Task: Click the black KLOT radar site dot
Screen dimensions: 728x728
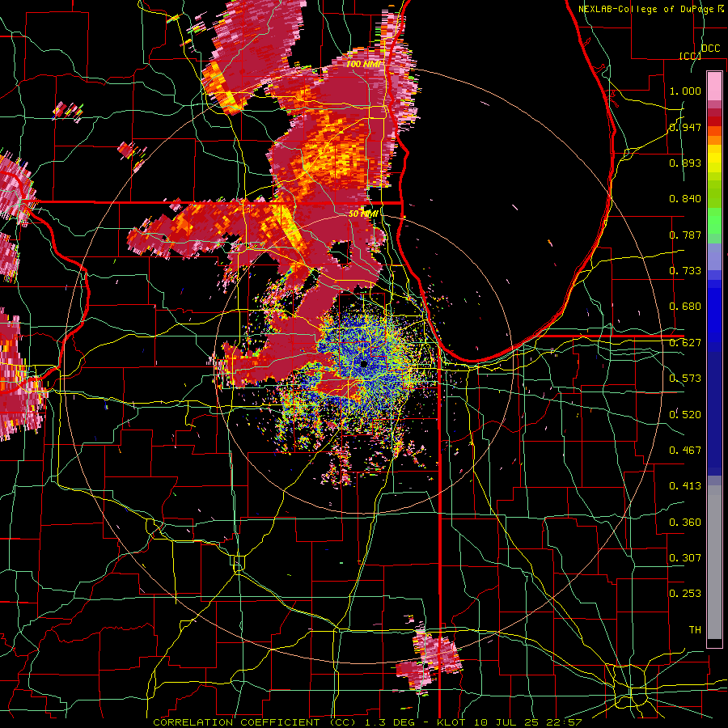Action: pyautogui.click(x=364, y=364)
